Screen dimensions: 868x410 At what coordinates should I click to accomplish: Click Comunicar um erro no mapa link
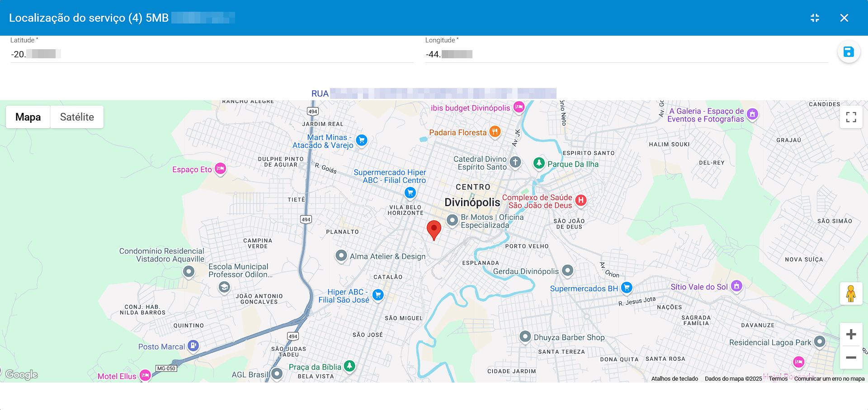coord(829,379)
